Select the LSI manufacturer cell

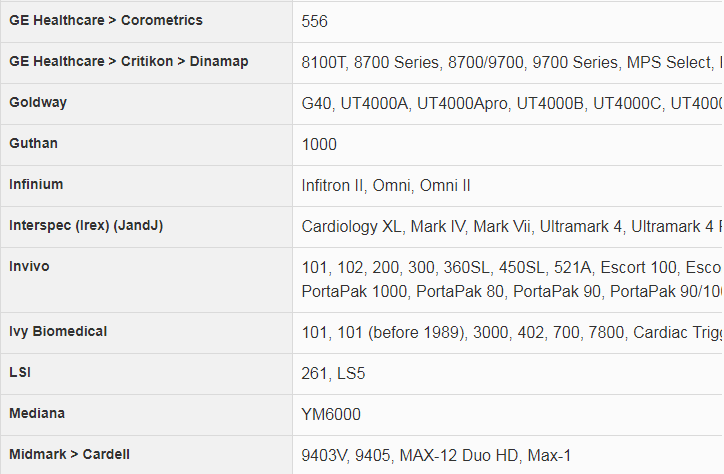tap(20, 373)
